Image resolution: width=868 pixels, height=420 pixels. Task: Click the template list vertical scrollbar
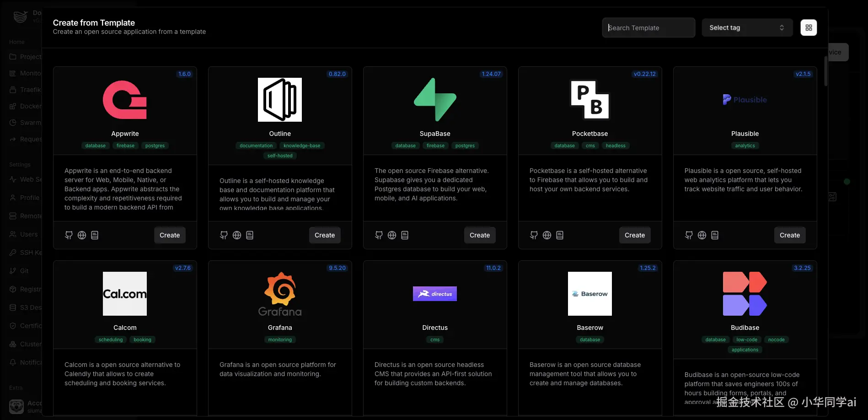pos(826,71)
